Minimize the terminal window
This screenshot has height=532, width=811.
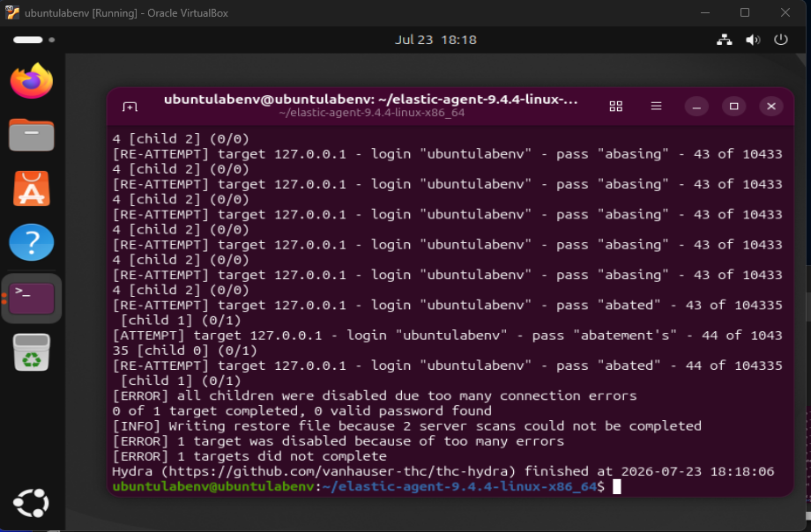(696, 107)
